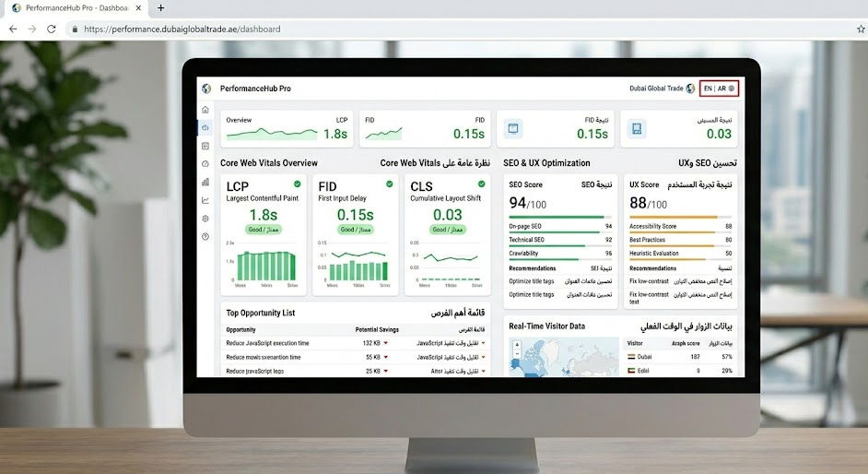Expand 25 KB savings dropdown arrow
The image size is (868, 474).
(386, 371)
